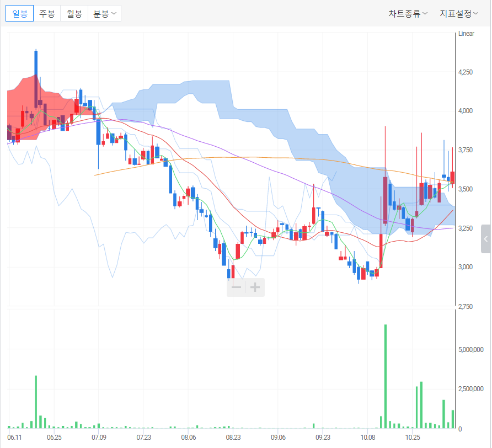Click the 3,000 price axis label
The height and width of the screenshot is (448, 492).
tap(466, 267)
